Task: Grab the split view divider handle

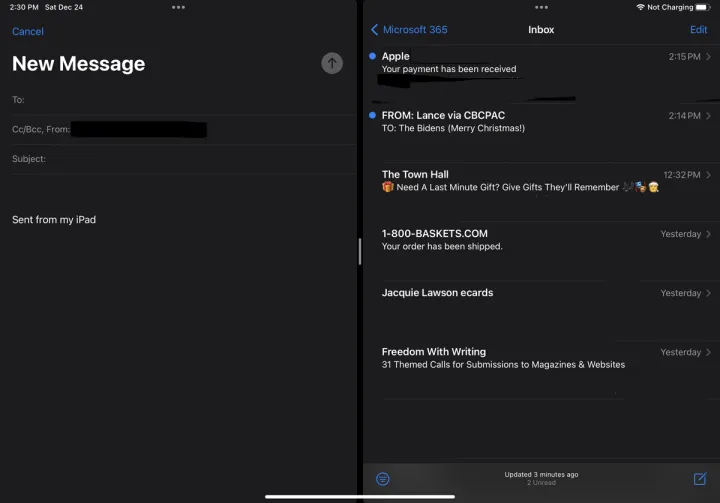Action: tap(359, 251)
